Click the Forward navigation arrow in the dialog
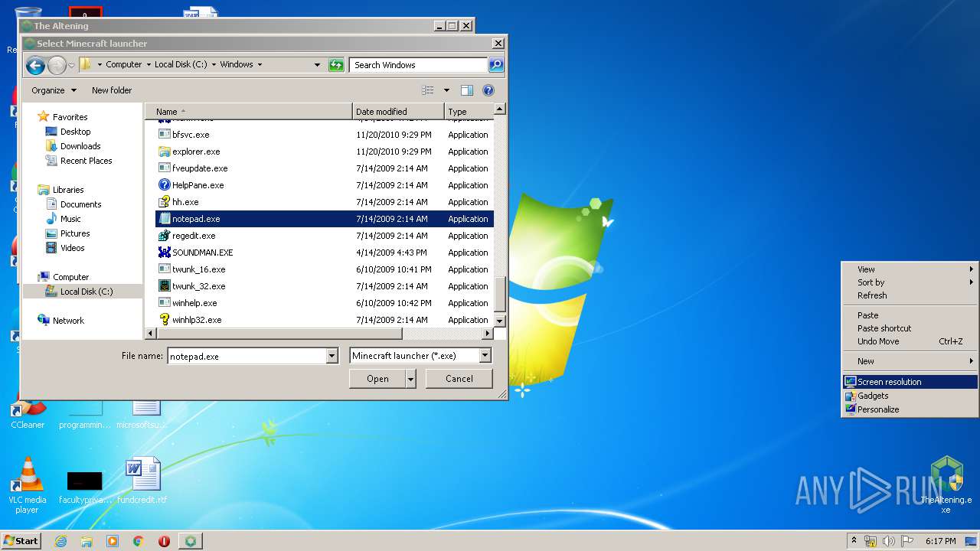Image resolution: width=980 pixels, height=551 pixels. (57, 66)
